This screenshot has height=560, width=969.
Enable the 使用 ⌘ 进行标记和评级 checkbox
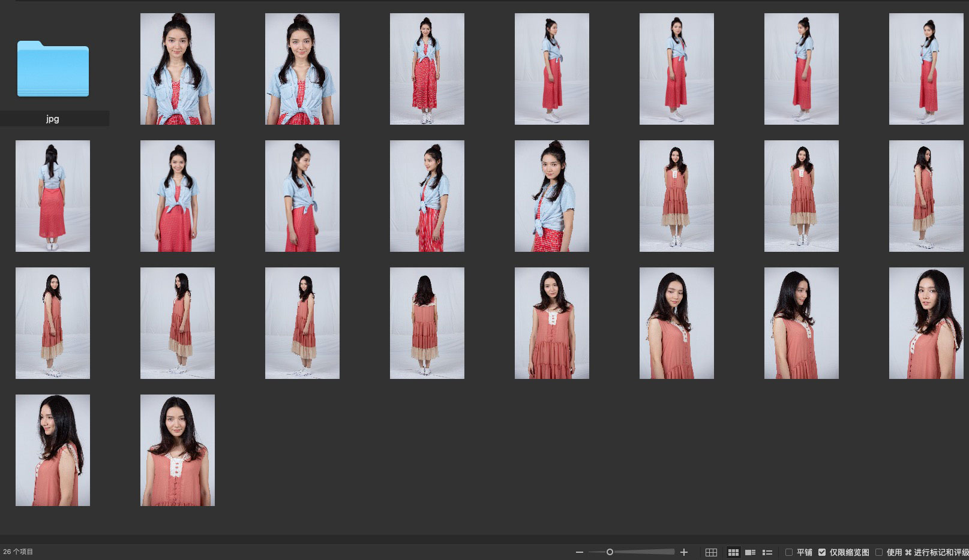point(879,552)
